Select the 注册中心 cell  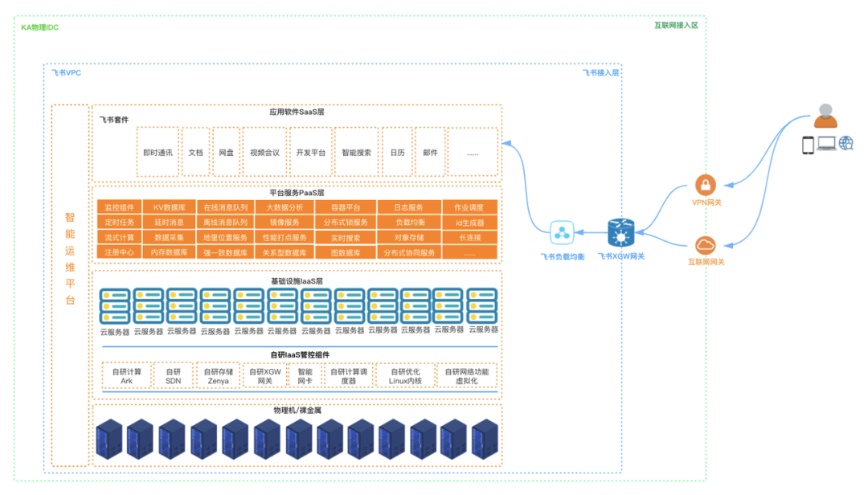pos(119,252)
